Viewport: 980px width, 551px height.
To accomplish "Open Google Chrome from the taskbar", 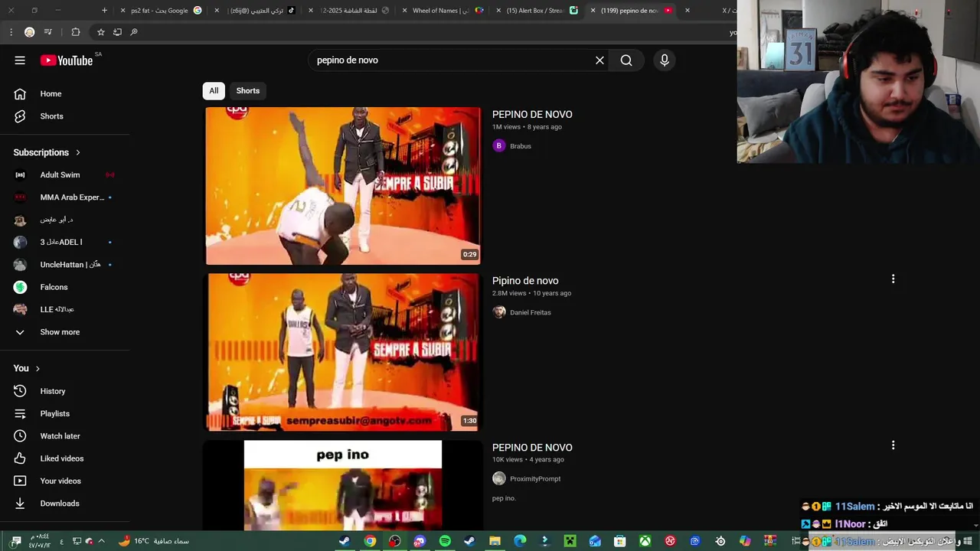I will [370, 541].
